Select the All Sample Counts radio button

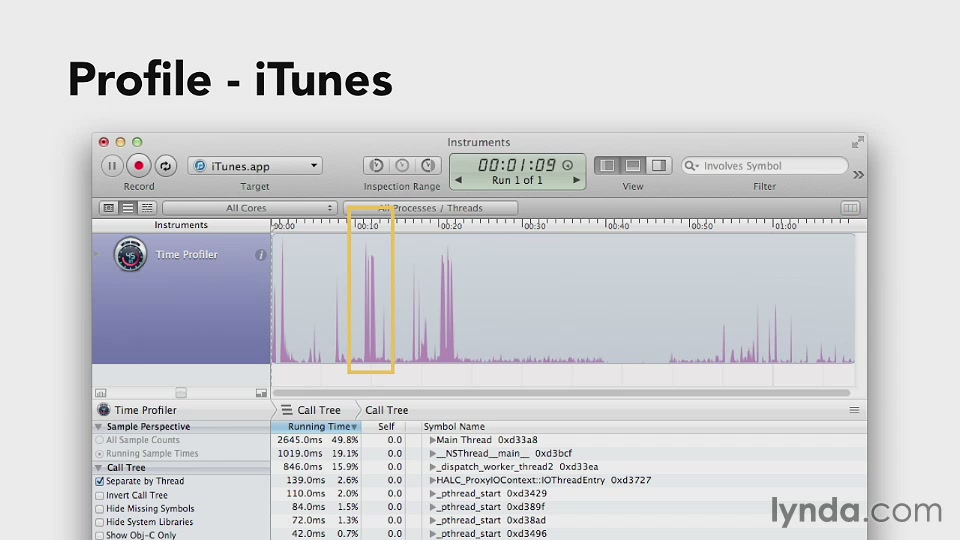point(99,440)
